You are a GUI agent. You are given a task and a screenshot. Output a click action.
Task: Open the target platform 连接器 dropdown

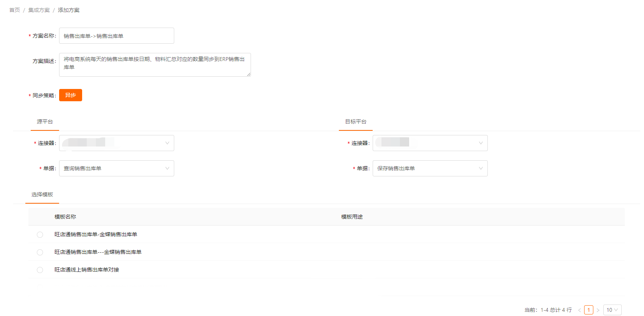(x=430, y=143)
